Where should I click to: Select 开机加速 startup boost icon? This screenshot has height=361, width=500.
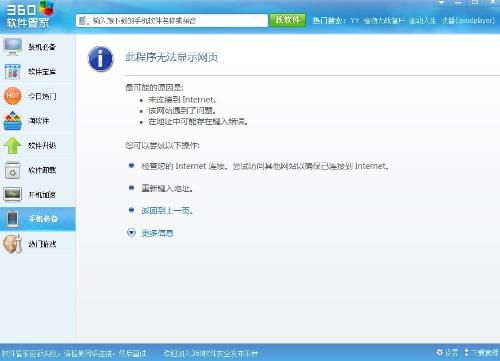[x=13, y=194]
